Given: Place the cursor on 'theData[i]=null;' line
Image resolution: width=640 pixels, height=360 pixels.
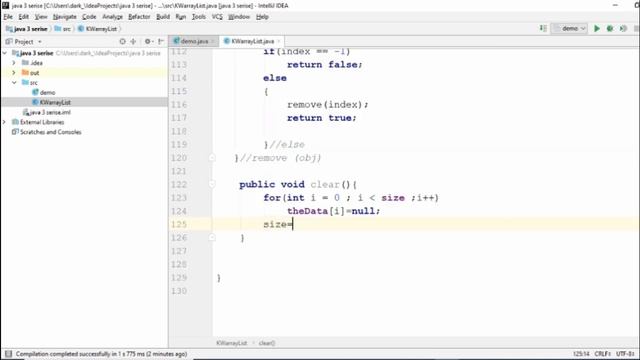Looking at the screenshot, I should [x=333, y=211].
